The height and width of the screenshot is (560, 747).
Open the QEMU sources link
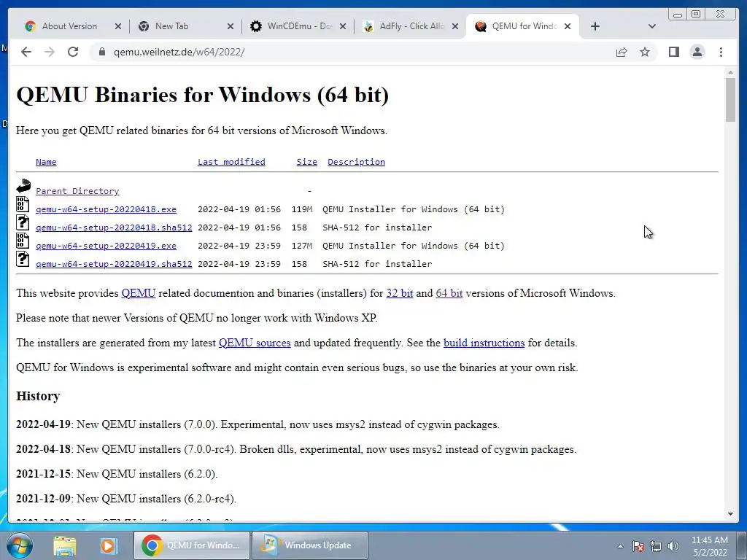(x=255, y=343)
